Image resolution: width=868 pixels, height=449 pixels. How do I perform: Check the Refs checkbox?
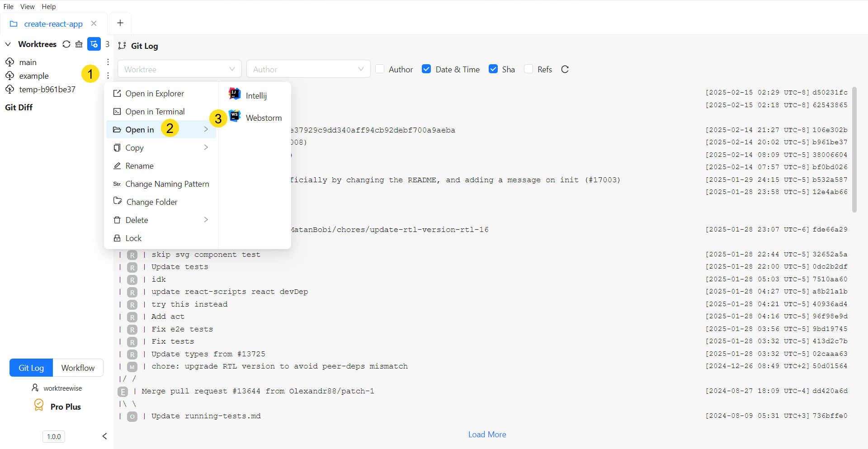coord(529,69)
